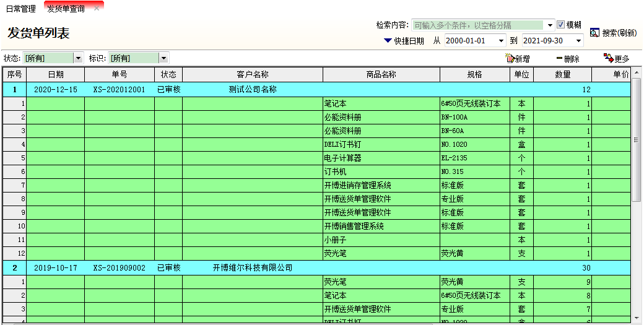Image resolution: width=644 pixels, height=325 pixels.
Task: Click the 单位 column header
Action: click(x=521, y=74)
